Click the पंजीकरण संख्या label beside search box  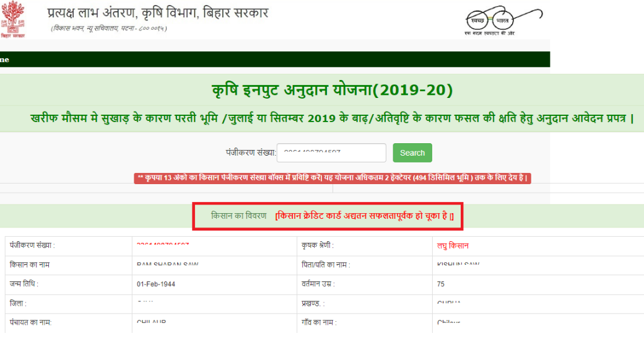251,153
